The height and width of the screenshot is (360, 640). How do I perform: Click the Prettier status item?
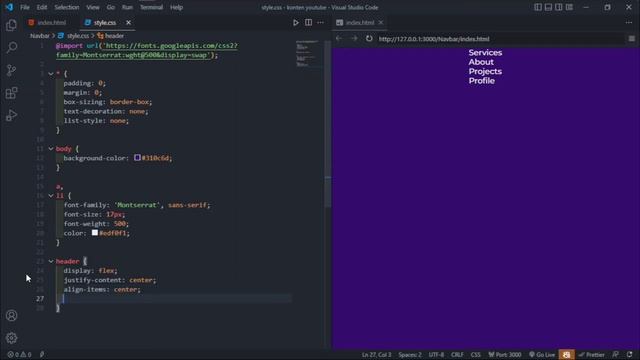(591, 355)
